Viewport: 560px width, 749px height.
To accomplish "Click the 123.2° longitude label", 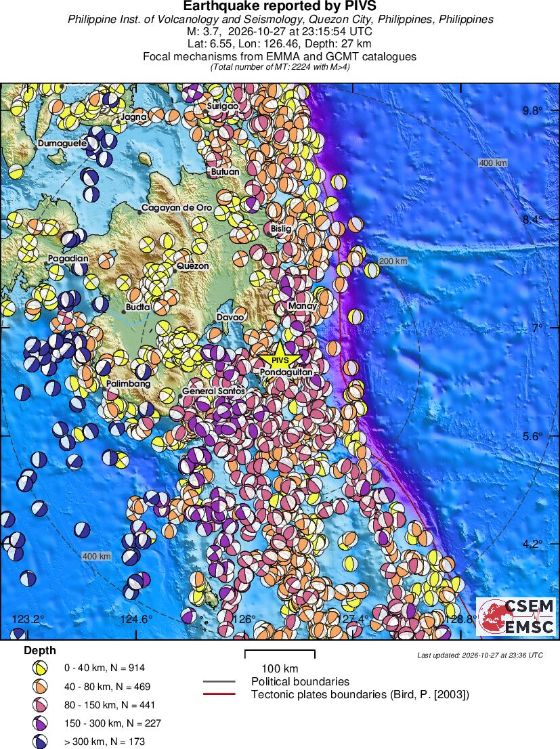I will (x=28, y=620).
